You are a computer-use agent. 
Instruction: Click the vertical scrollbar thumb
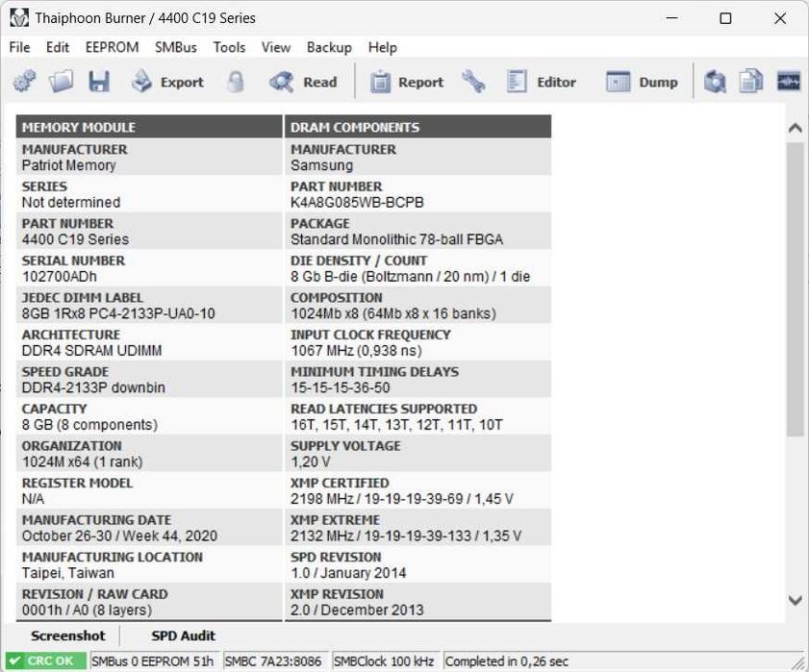click(796, 289)
